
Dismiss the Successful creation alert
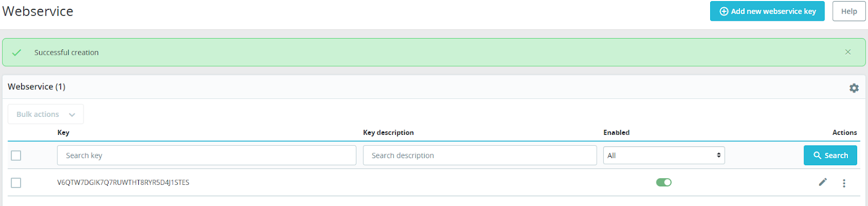(848, 52)
